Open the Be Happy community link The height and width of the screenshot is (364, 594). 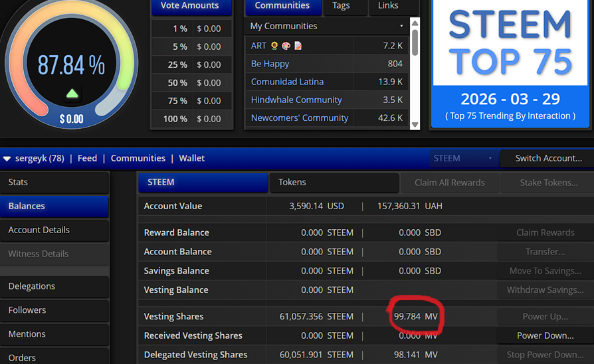pyautogui.click(x=270, y=64)
